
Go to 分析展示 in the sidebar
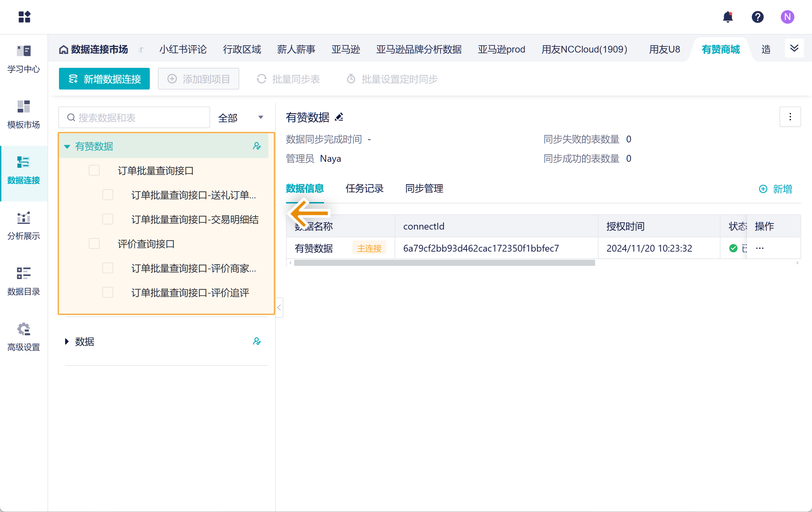point(24,225)
